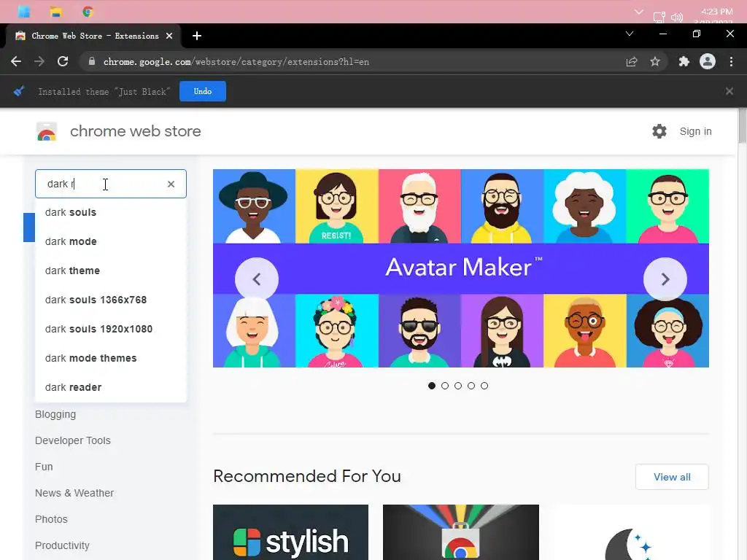Open the profile avatar menu
Image resolution: width=747 pixels, height=560 pixels.
[708, 61]
